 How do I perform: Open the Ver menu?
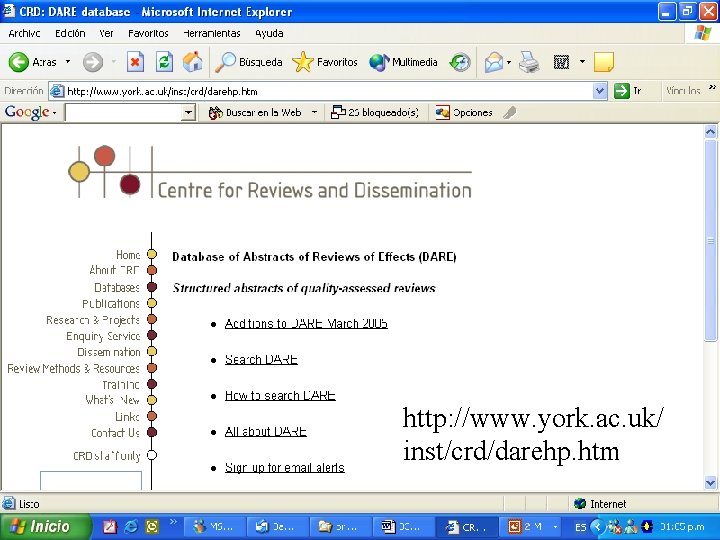(x=106, y=34)
